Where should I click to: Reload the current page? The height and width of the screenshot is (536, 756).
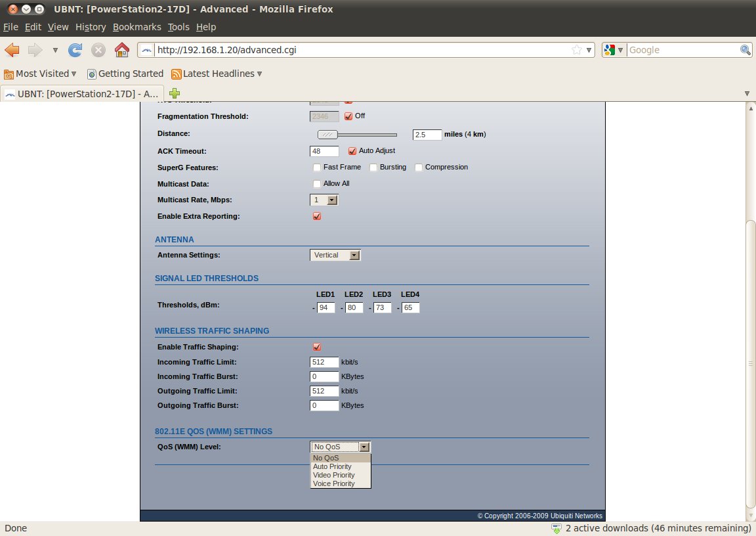coord(75,50)
